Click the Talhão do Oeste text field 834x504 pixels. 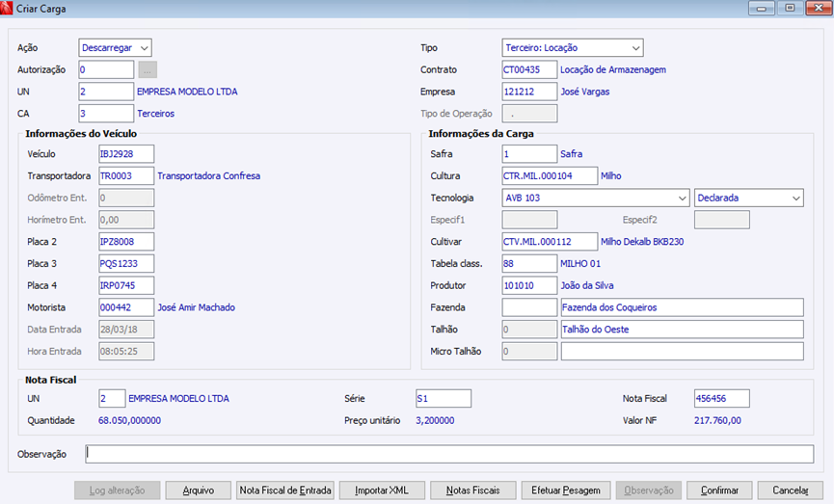[683, 329]
